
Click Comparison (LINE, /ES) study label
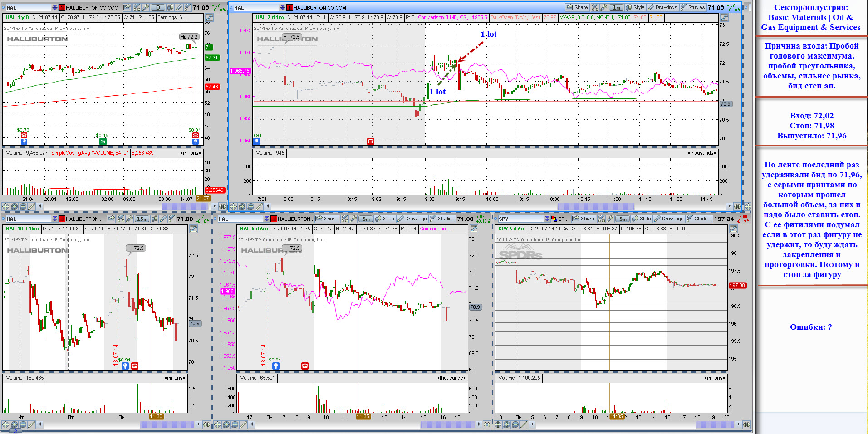(443, 17)
